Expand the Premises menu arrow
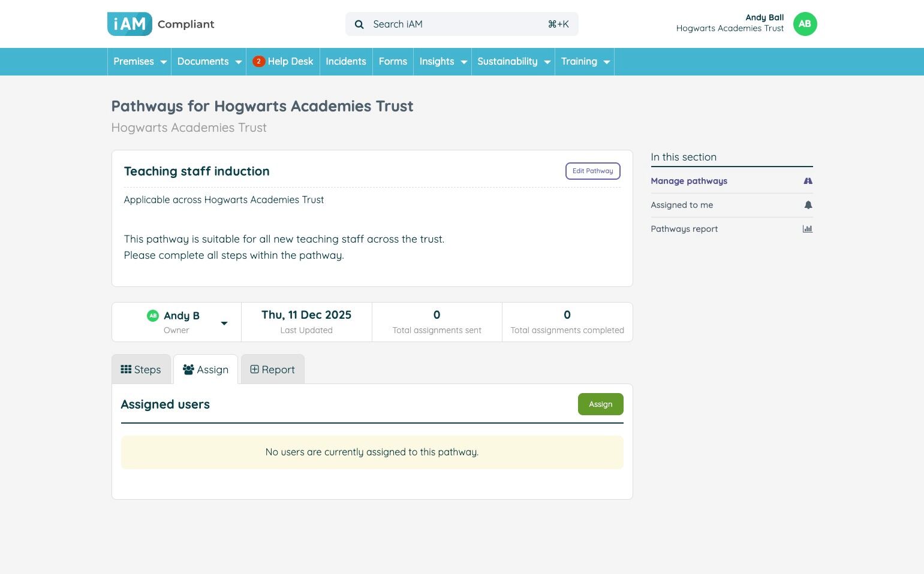924x574 pixels. (163, 62)
